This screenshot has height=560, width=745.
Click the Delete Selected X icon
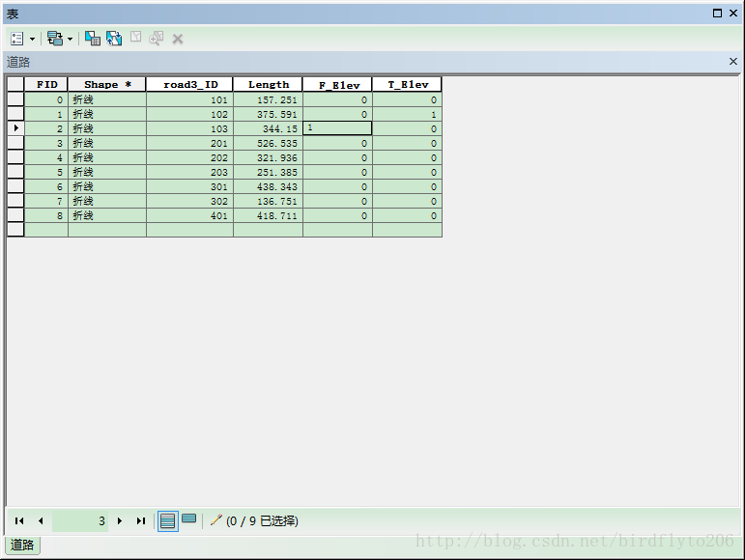(178, 39)
